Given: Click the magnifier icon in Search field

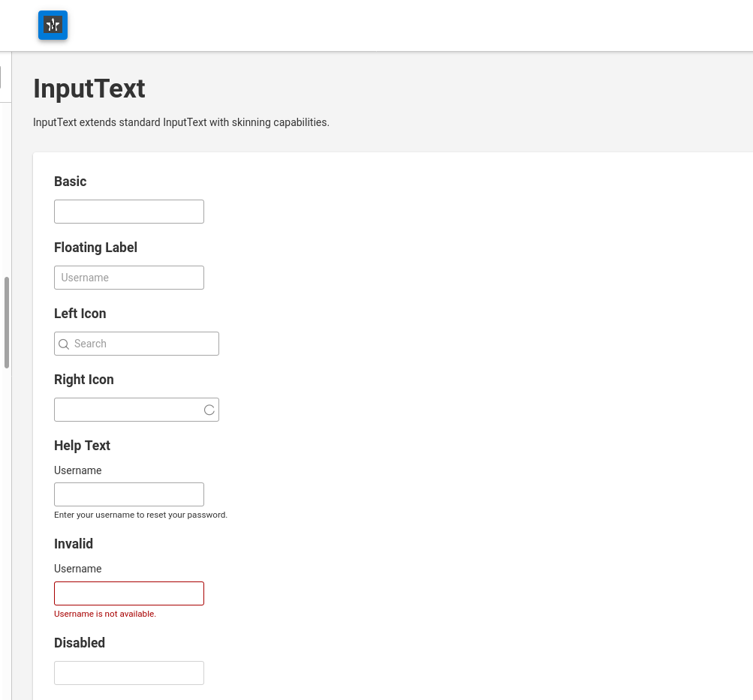Looking at the screenshot, I should tap(64, 344).
